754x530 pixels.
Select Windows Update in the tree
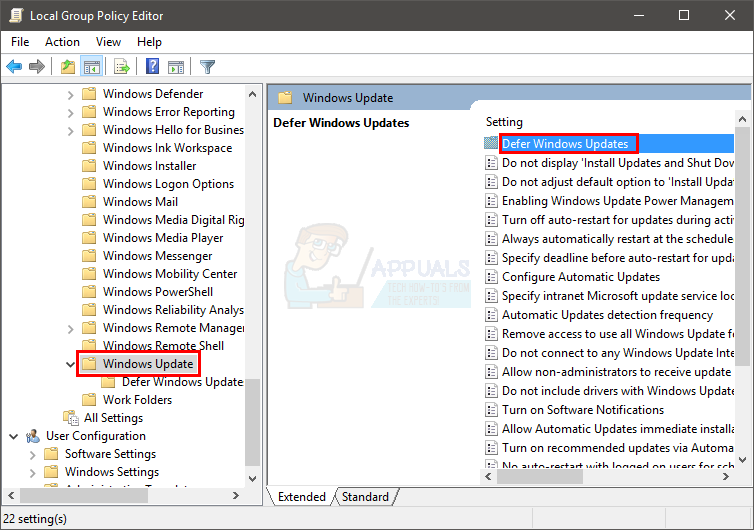click(x=148, y=364)
